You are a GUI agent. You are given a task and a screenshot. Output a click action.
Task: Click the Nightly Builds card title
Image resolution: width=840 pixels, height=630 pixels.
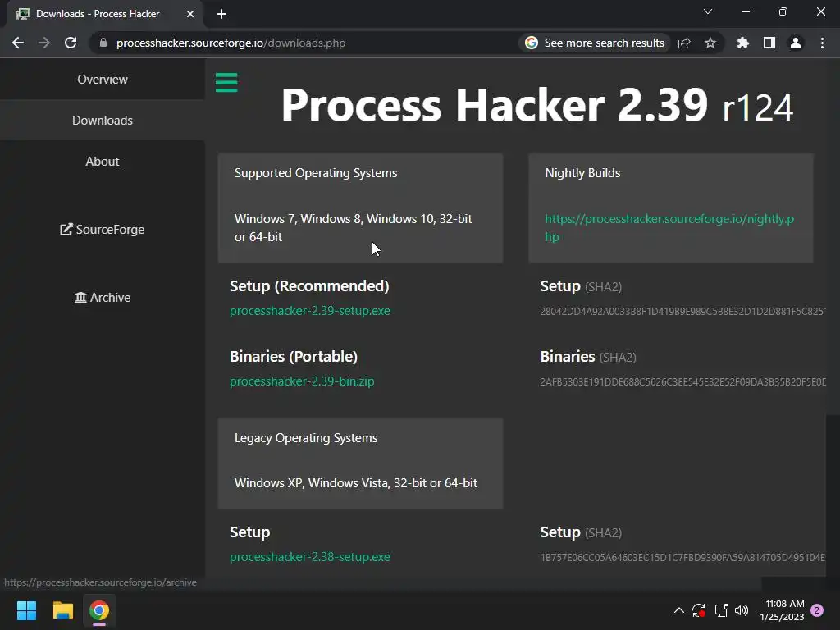pyautogui.click(x=582, y=173)
